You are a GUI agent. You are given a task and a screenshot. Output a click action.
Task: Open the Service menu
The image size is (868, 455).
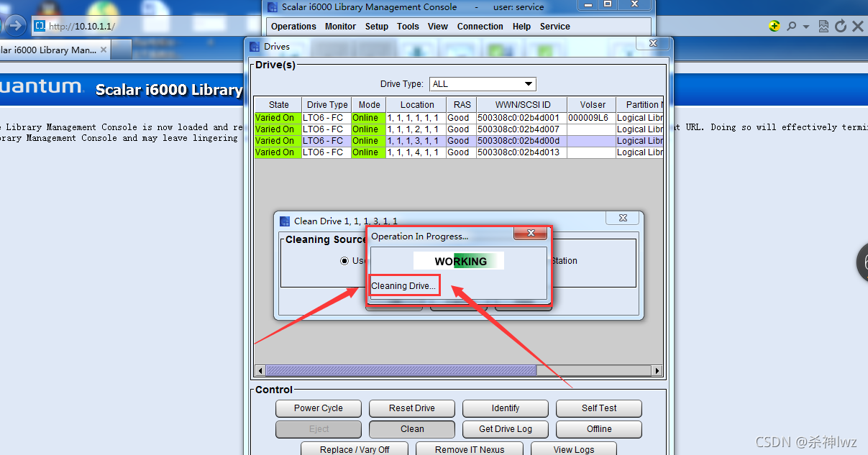click(x=555, y=27)
